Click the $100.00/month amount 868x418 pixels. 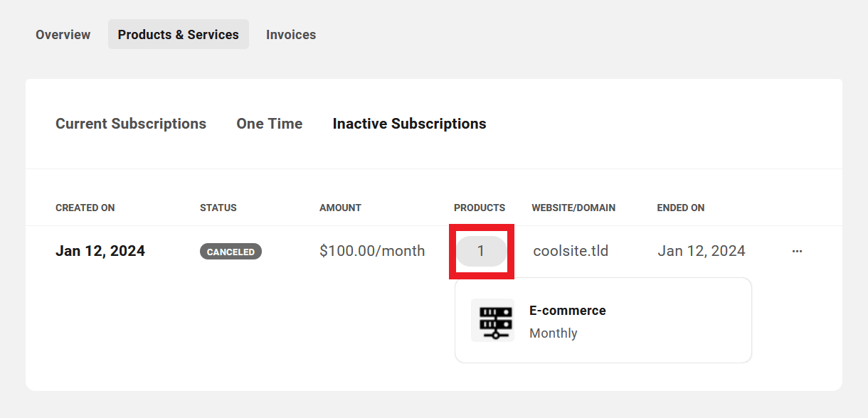[x=372, y=251]
